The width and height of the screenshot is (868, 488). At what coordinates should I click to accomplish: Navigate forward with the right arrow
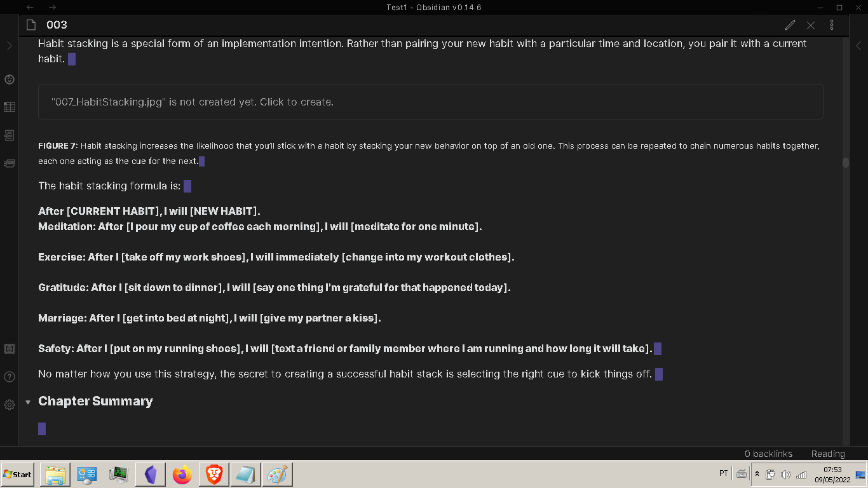point(53,7)
